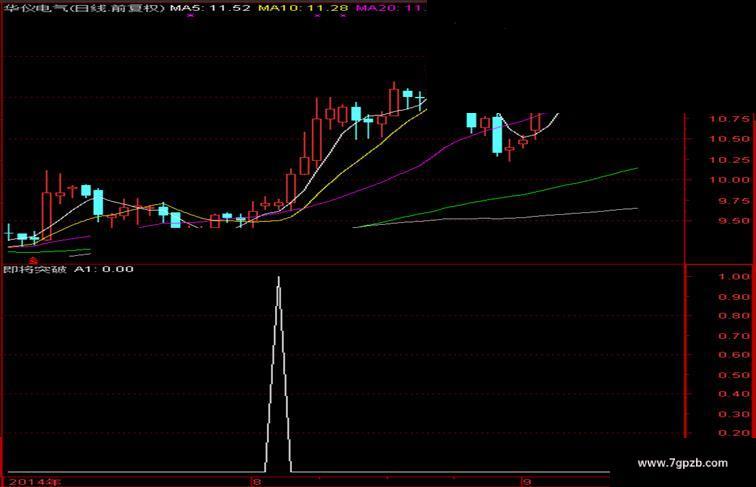Click the A1: 0.00 indicator value
756x487 pixels.
tap(104, 269)
